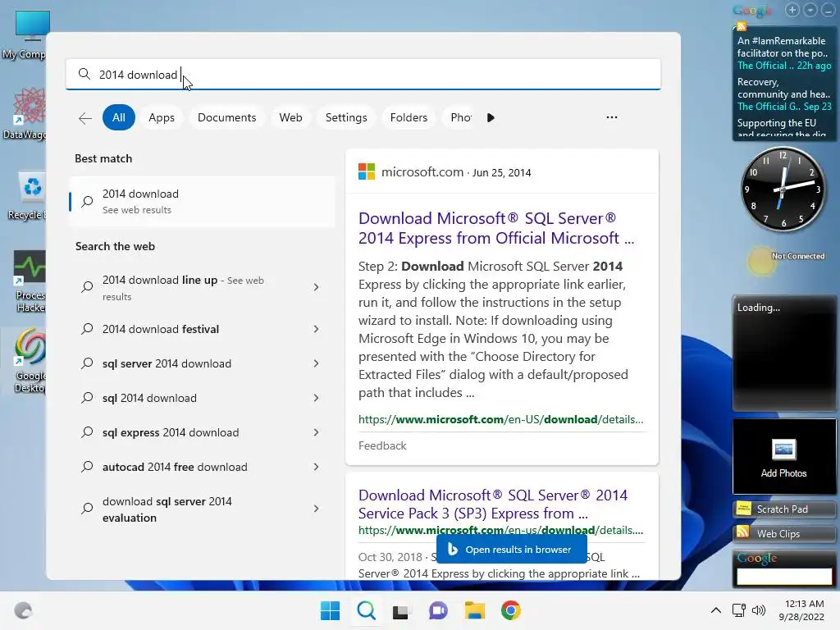
Task: Expand chevron for 'autocad 2014 free download'
Action: [x=316, y=467]
